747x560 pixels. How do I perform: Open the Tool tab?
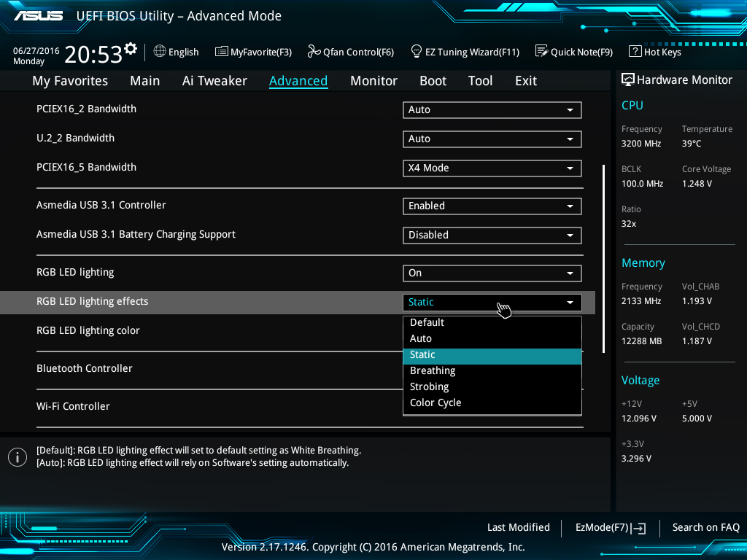coord(480,81)
